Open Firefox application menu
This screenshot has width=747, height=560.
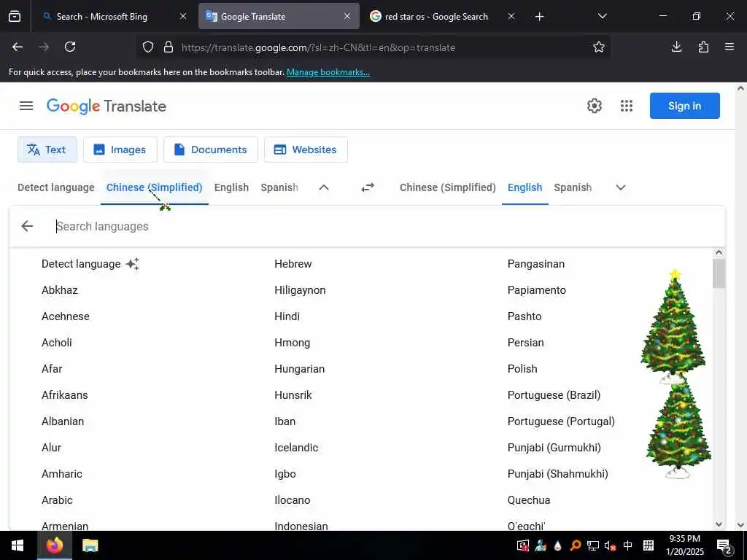(x=729, y=47)
